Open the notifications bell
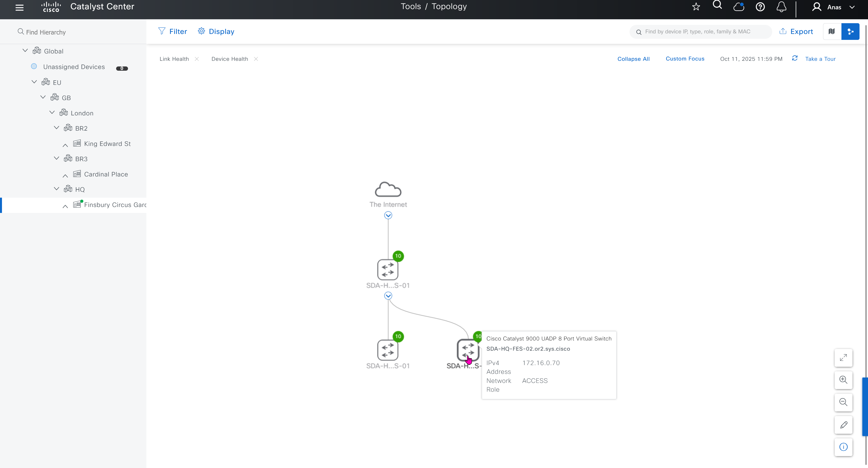The image size is (868, 468). coord(782,7)
